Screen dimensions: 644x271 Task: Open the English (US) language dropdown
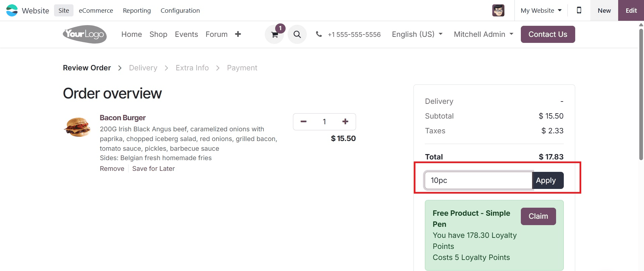click(416, 34)
